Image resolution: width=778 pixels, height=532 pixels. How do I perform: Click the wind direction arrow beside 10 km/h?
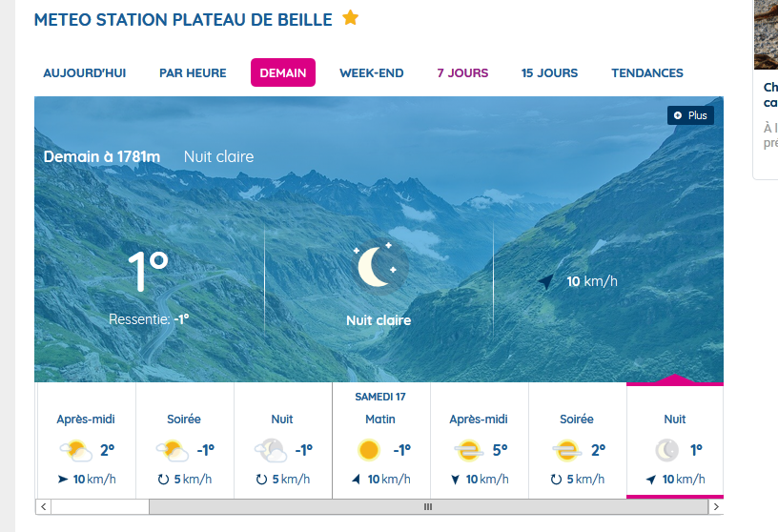[x=545, y=281]
